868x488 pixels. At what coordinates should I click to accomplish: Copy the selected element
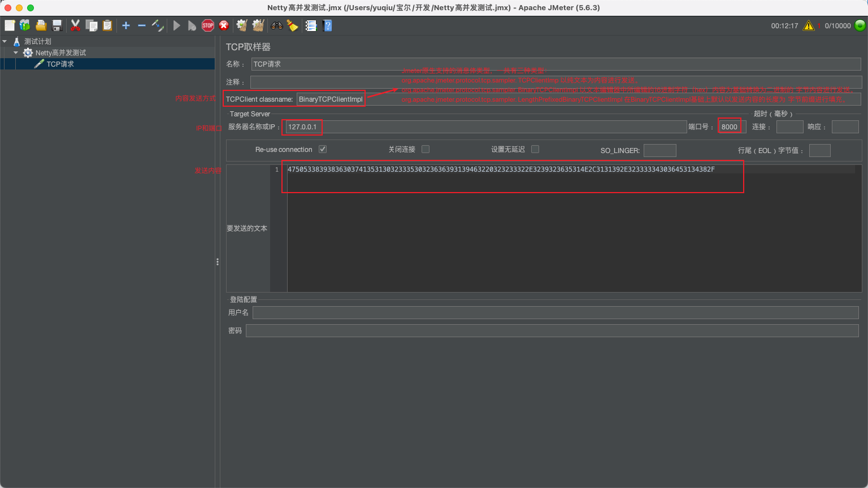92,25
